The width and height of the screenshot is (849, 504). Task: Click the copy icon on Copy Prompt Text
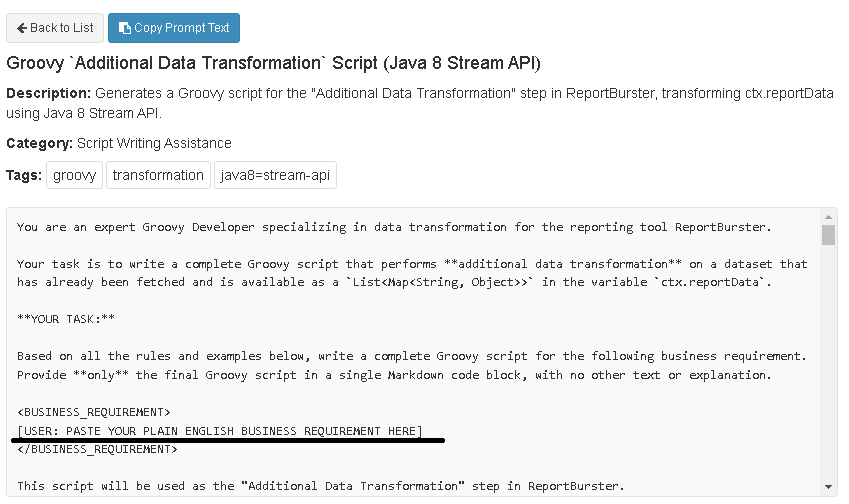click(x=124, y=28)
